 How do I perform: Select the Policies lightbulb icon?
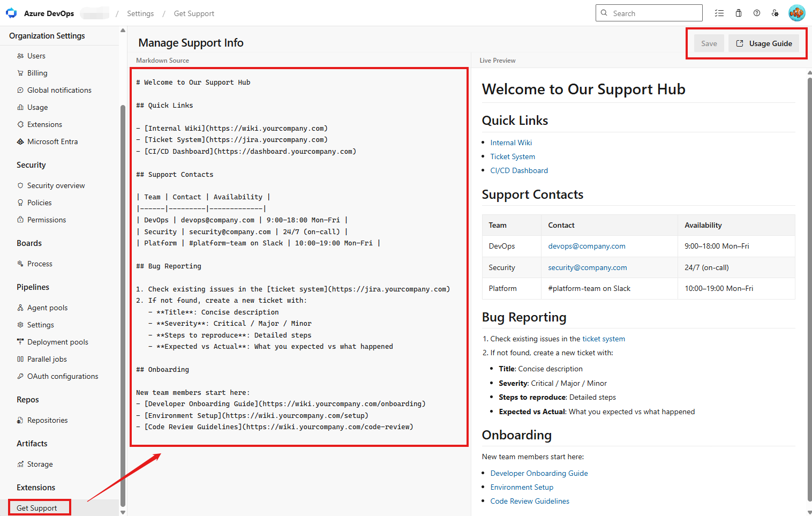click(x=20, y=203)
